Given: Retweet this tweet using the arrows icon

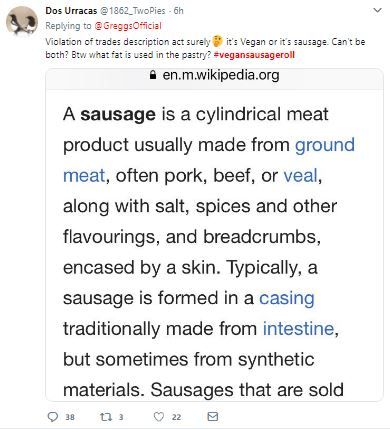Looking at the screenshot, I should click(x=106, y=417).
